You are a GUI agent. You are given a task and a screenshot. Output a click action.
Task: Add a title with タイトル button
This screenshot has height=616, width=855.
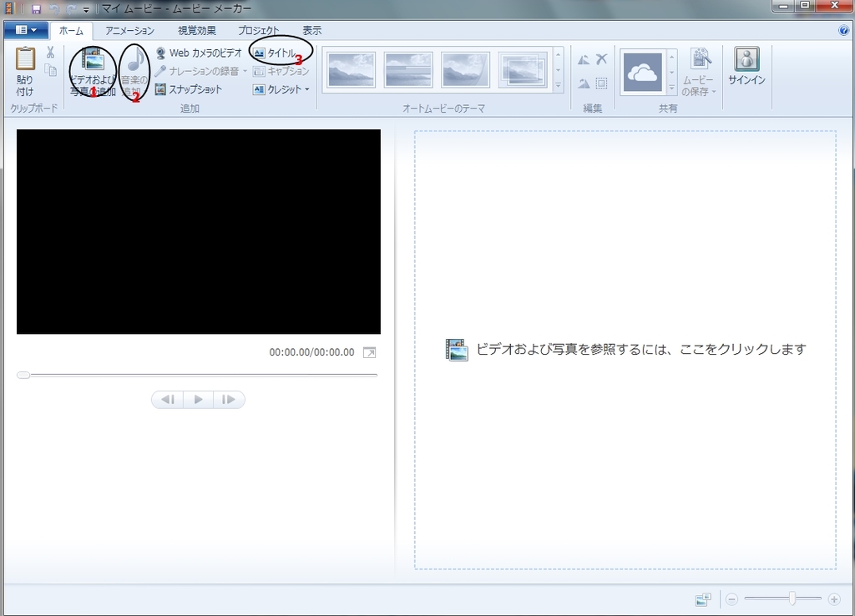click(x=276, y=53)
